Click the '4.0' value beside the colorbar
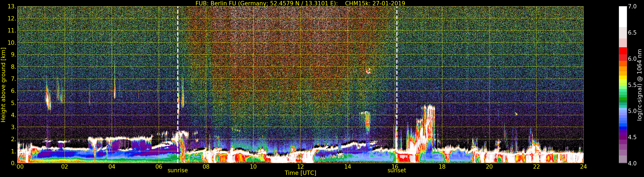644x177 pixels. (x=632, y=163)
